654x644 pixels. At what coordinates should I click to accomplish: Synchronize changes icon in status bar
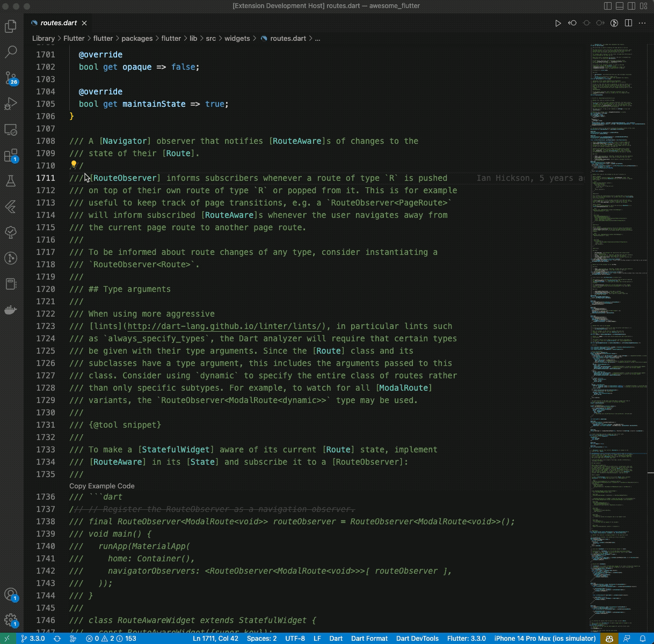coord(57,639)
